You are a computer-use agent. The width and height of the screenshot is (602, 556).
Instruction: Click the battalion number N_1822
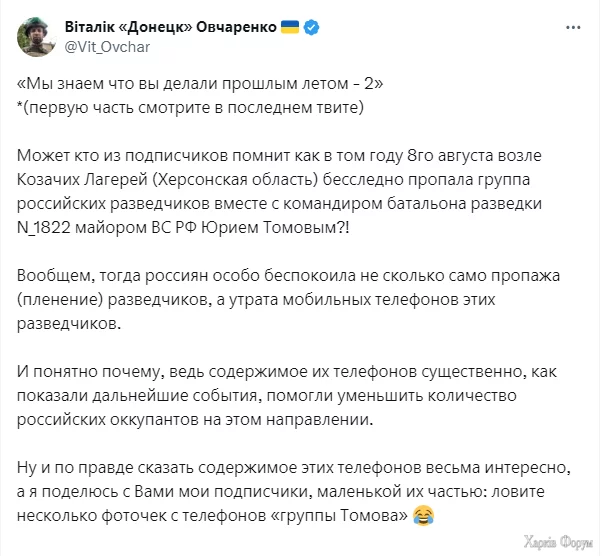[44, 228]
